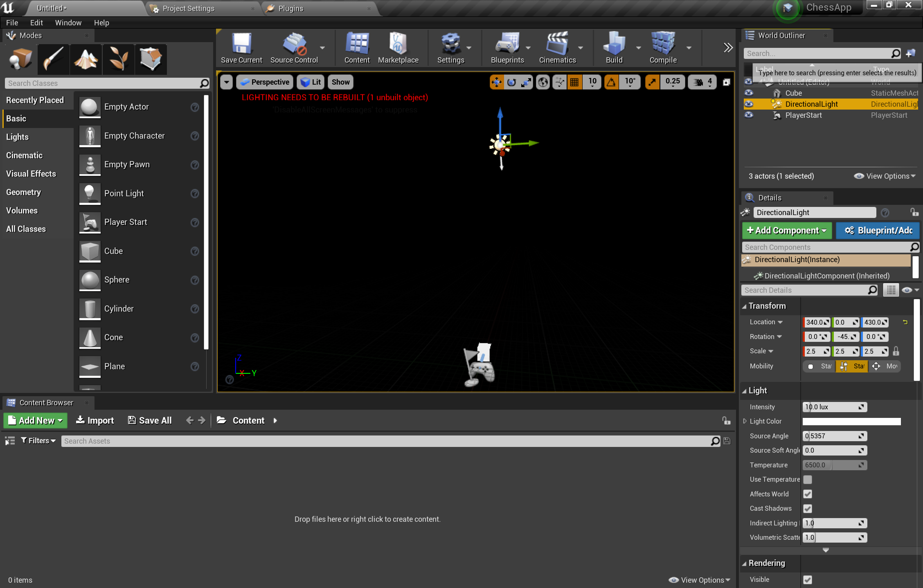Toggle Affects World checkbox on DirectionalLight
This screenshot has width=923, height=588.
[x=807, y=494]
